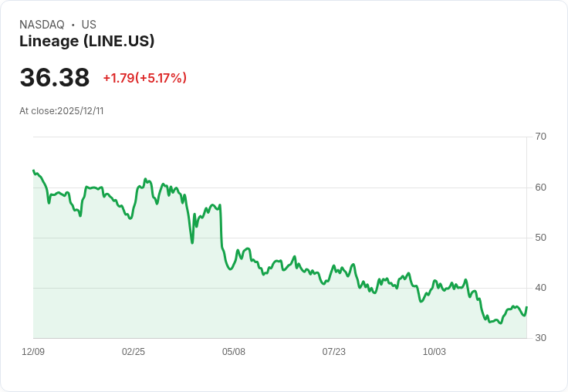
Task: Select the 07/23 date on the x-axis
Action: tap(334, 352)
